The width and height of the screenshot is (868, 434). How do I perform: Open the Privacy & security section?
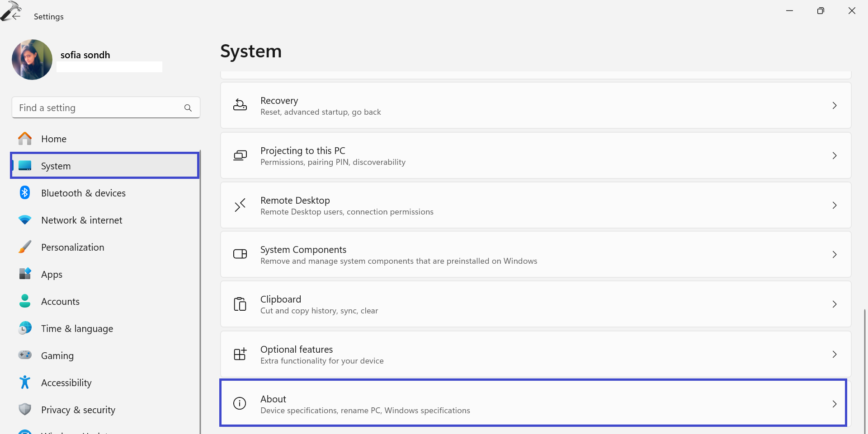78,409
